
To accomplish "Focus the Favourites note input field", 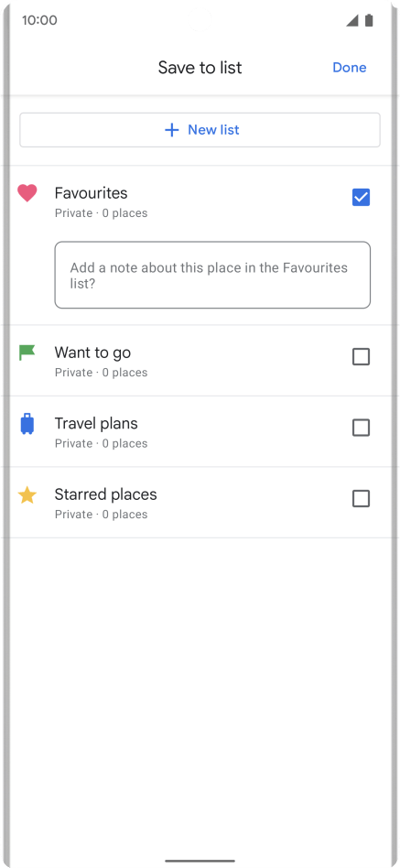I will pyautogui.click(x=212, y=275).
